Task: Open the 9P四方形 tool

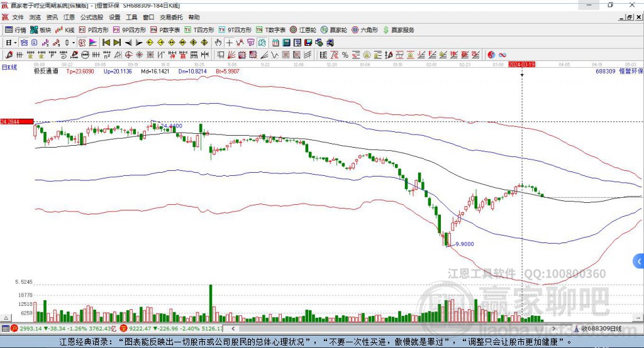Action: 130,30
